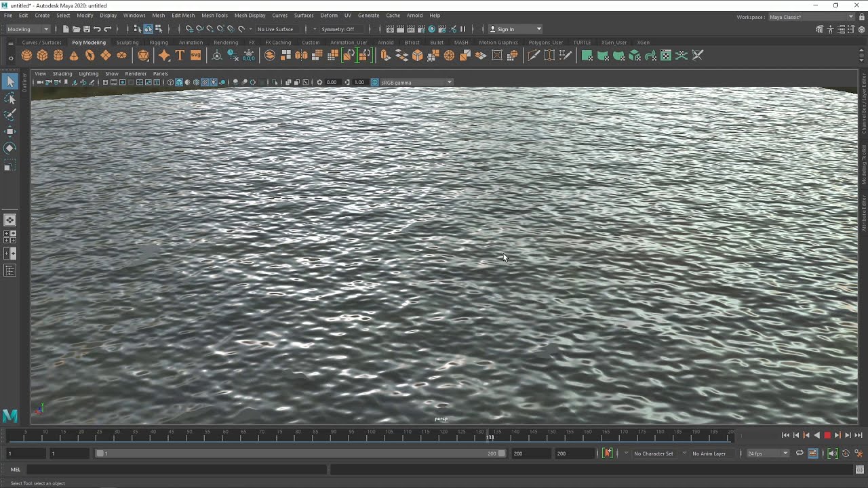Open the Mesh Tools menu
The height and width of the screenshot is (488, 868).
click(214, 15)
